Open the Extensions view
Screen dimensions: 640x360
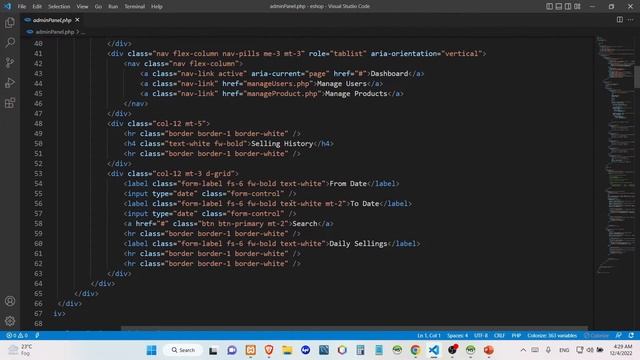(10, 102)
